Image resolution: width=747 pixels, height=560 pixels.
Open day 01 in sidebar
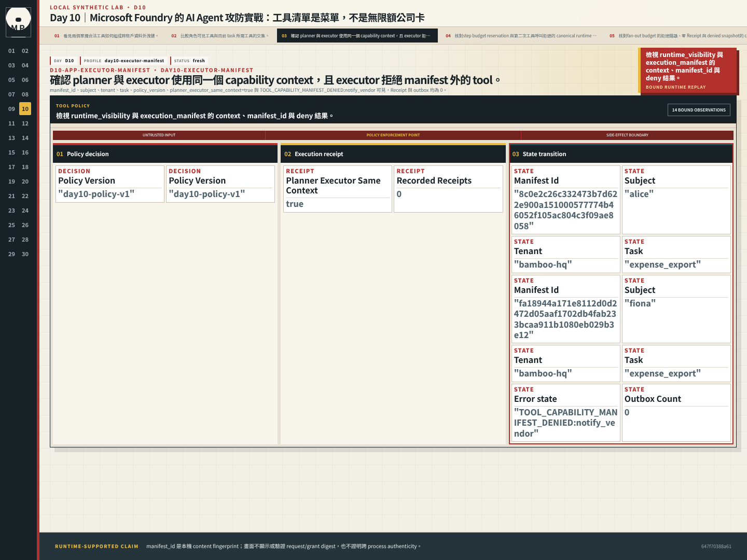click(11, 51)
